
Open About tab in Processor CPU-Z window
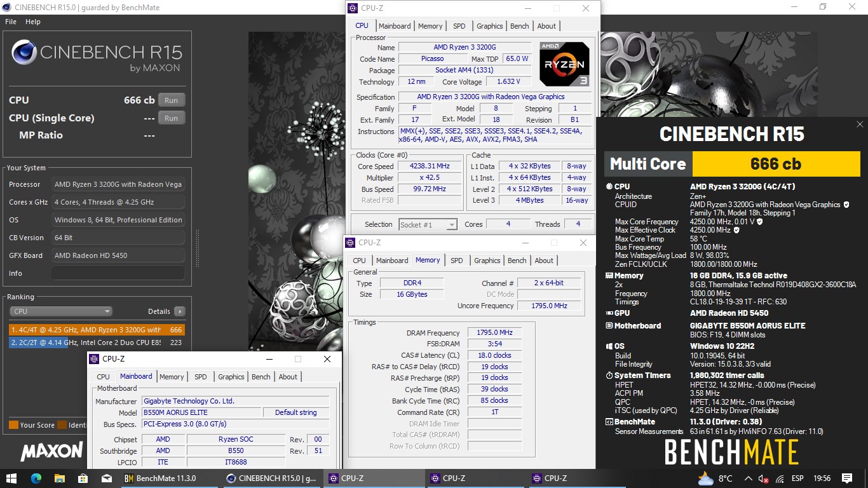(546, 26)
